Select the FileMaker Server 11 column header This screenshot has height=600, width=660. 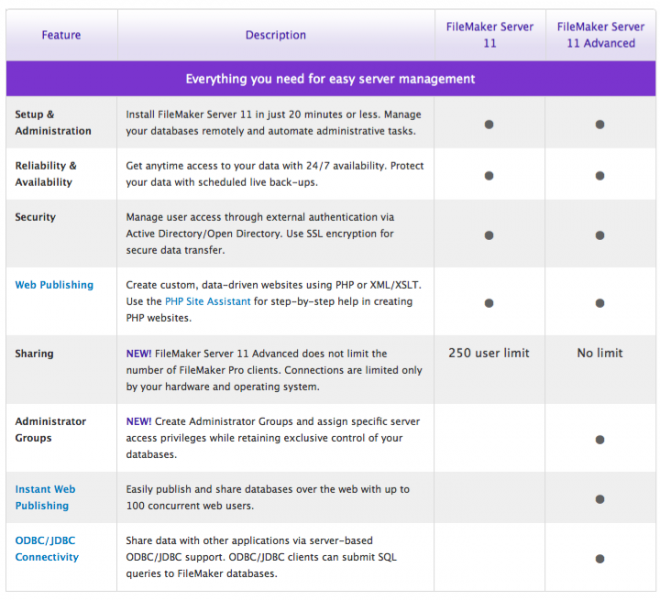point(489,35)
